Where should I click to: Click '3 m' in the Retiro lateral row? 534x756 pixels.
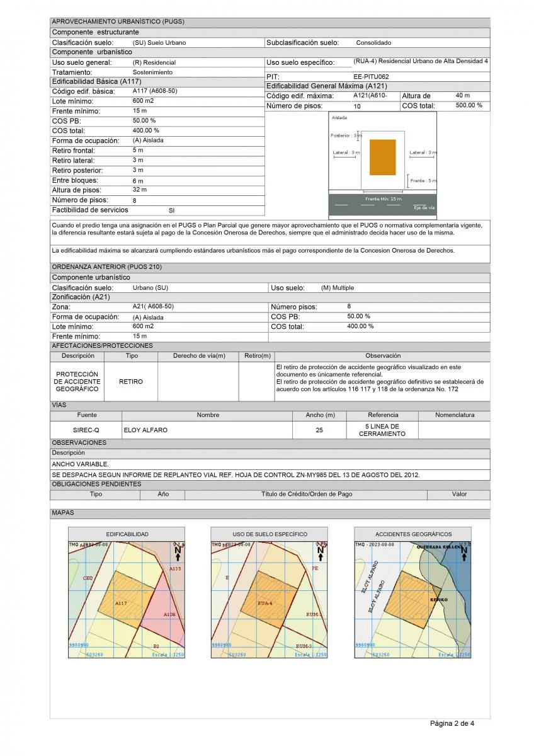click(138, 160)
